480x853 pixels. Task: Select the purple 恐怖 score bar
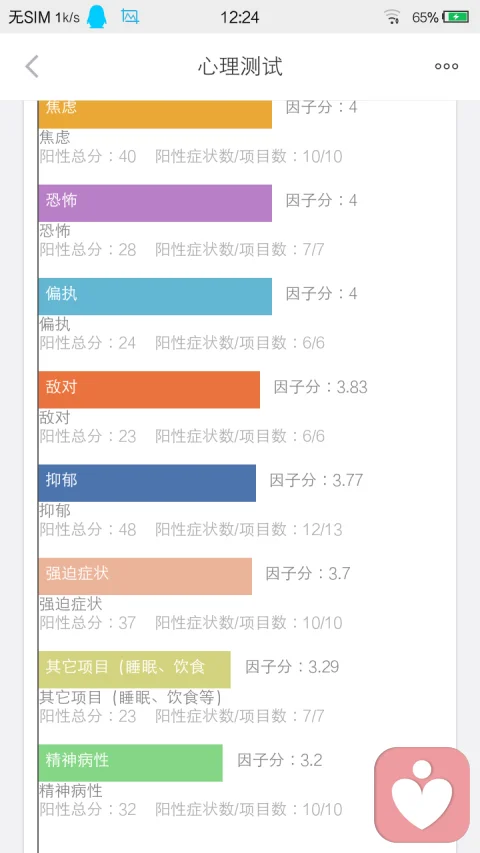(x=155, y=203)
